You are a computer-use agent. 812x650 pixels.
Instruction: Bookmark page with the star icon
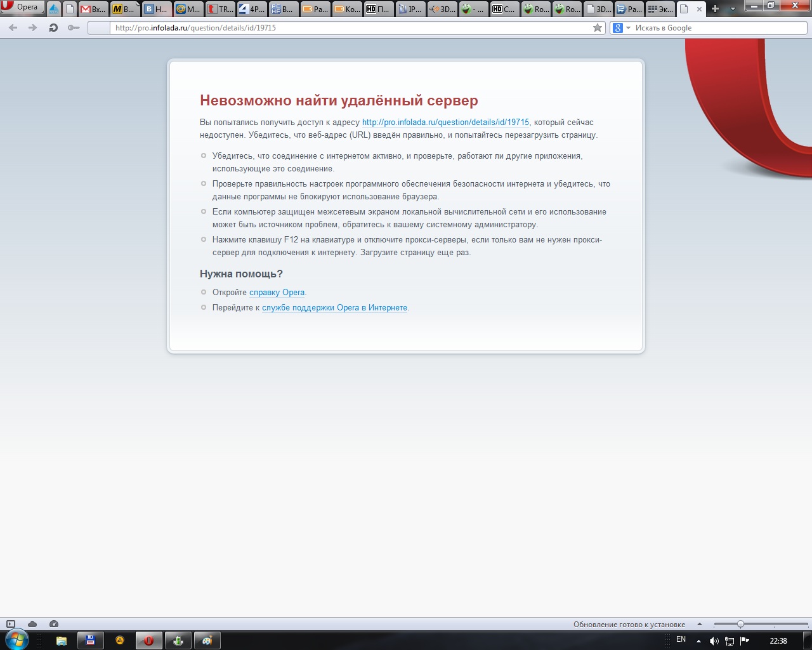[597, 28]
